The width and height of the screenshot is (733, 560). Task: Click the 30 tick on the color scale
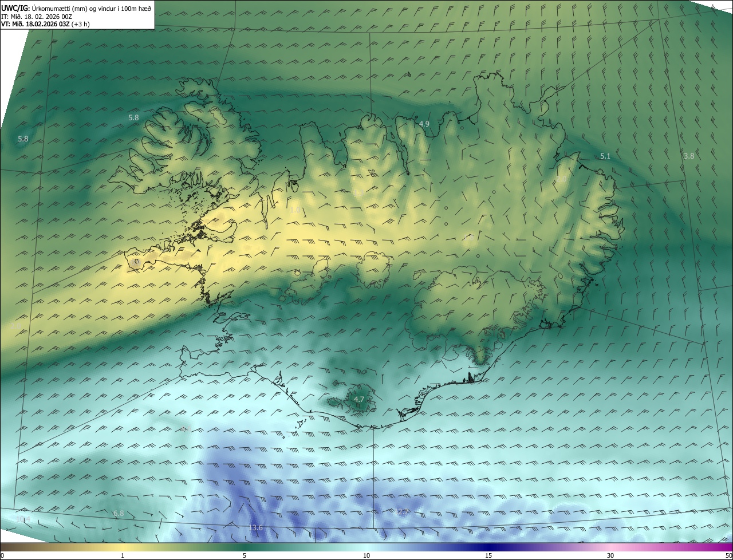610,555
